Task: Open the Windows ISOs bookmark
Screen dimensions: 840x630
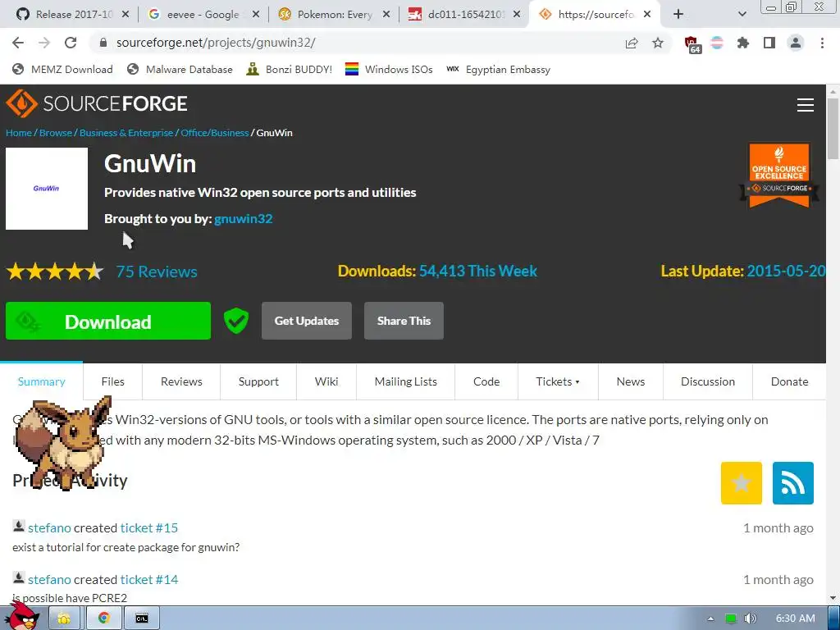Action: point(389,70)
